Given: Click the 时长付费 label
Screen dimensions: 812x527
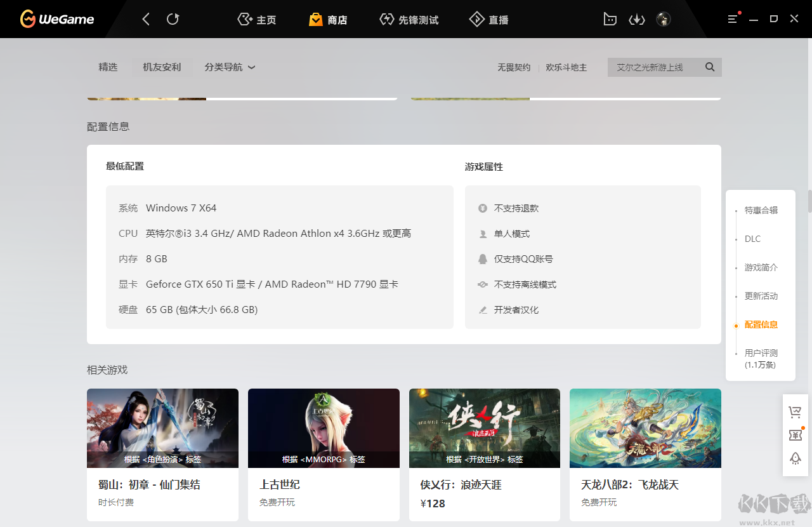Looking at the screenshot, I should click(x=116, y=502).
